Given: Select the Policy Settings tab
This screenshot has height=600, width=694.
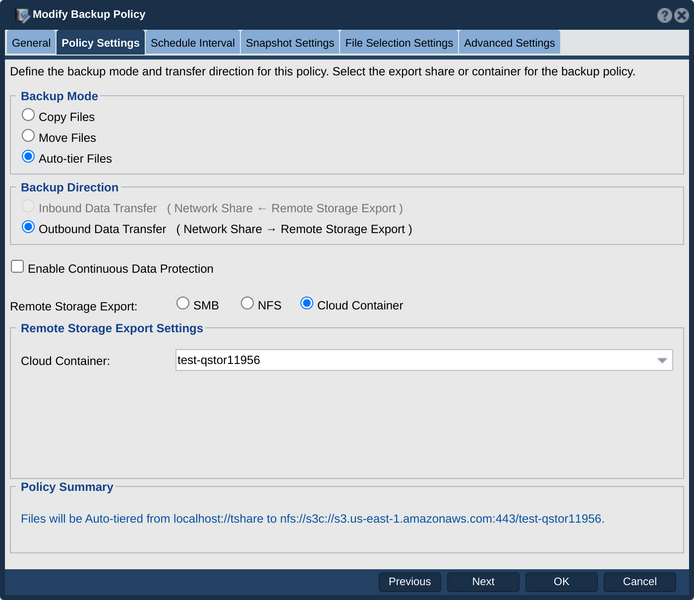Looking at the screenshot, I should coord(100,43).
